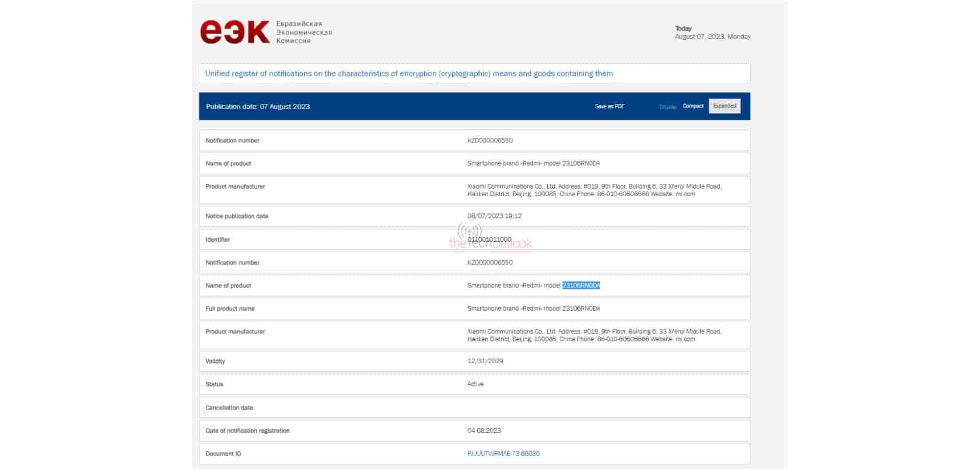Click the Eurasian Economic Commission name text

click(304, 32)
